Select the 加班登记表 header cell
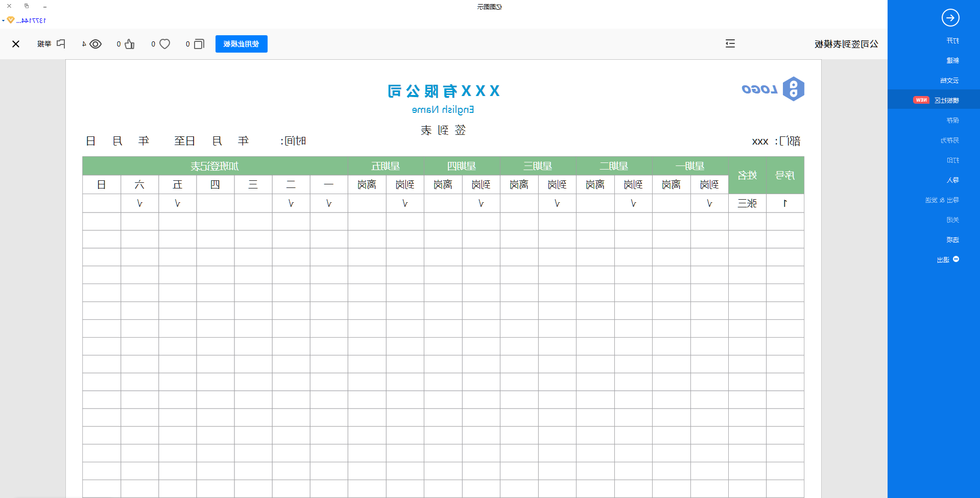Image resolution: width=980 pixels, height=498 pixels. pos(215,166)
